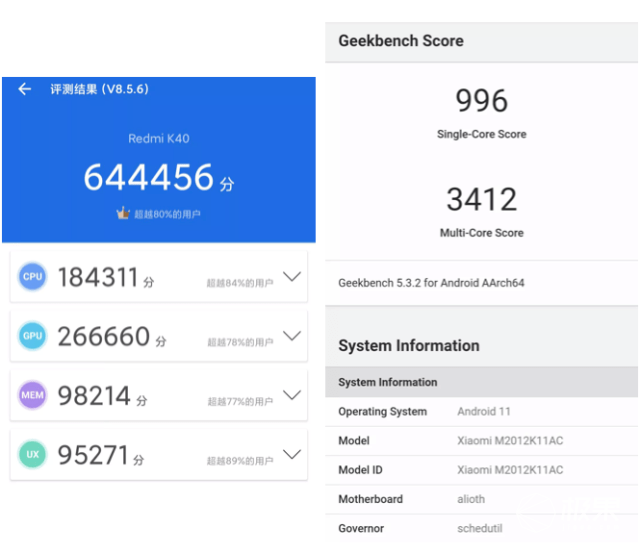640x553 pixels.
Task: Click the CPU score icon
Action: [32, 276]
